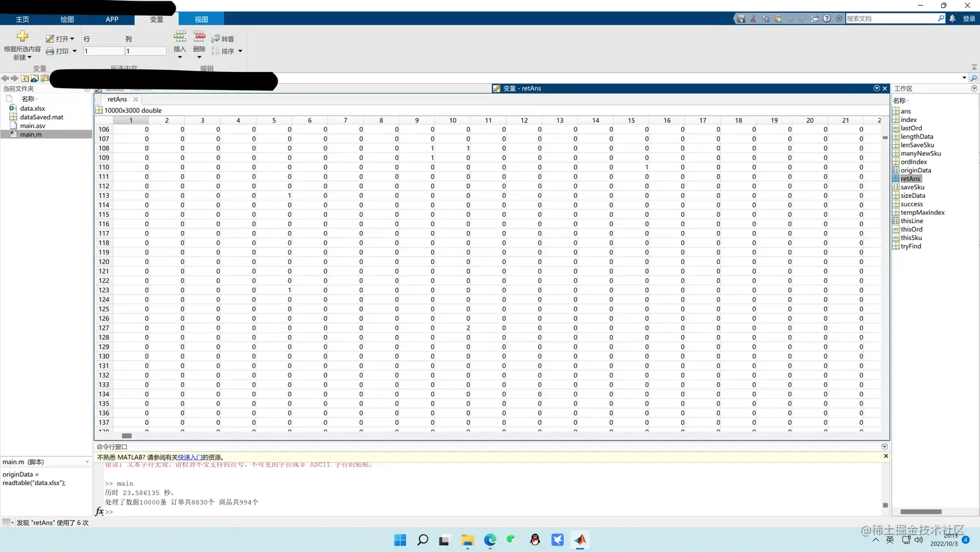Open address bar folder history dropdown
The height and width of the screenshot is (552, 980).
tap(964, 78)
